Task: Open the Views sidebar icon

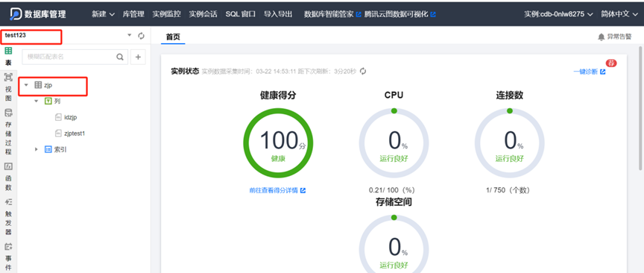Action: coord(8,87)
